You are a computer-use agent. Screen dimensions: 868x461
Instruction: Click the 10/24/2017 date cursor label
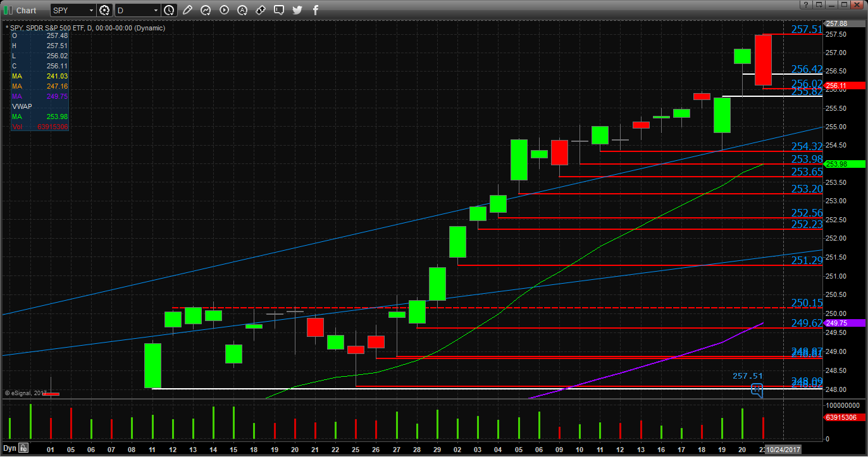point(784,449)
